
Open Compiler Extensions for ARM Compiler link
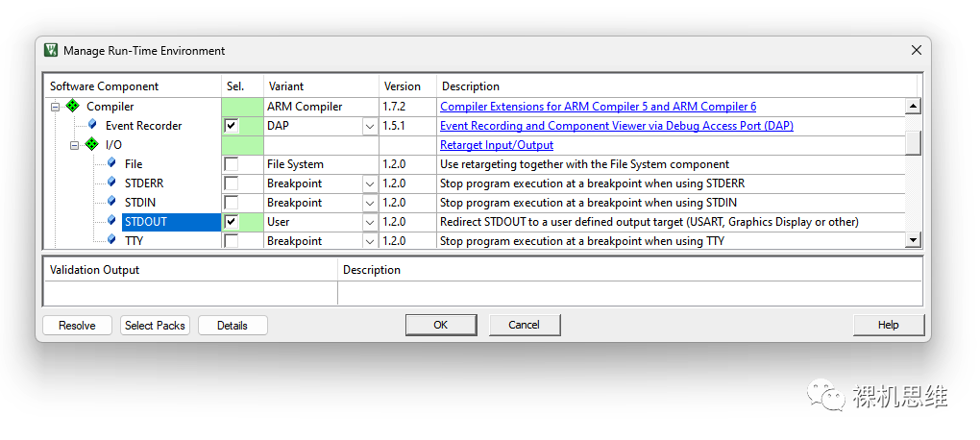click(599, 107)
